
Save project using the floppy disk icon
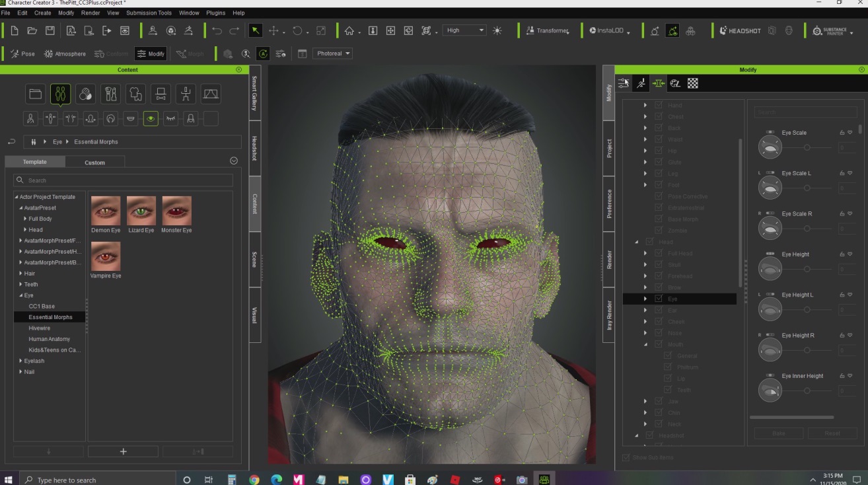click(x=50, y=30)
